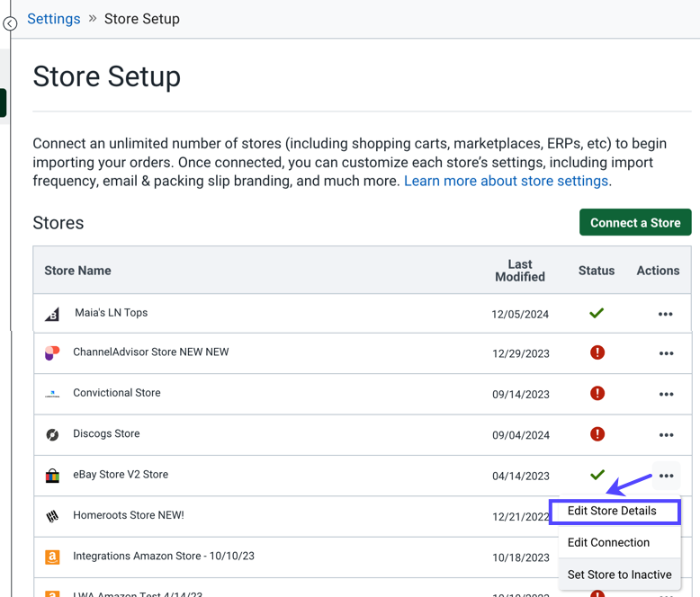Select the Maia's LN Tops store name
The width and height of the screenshot is (700, 597).
click(x=112, y=313)
